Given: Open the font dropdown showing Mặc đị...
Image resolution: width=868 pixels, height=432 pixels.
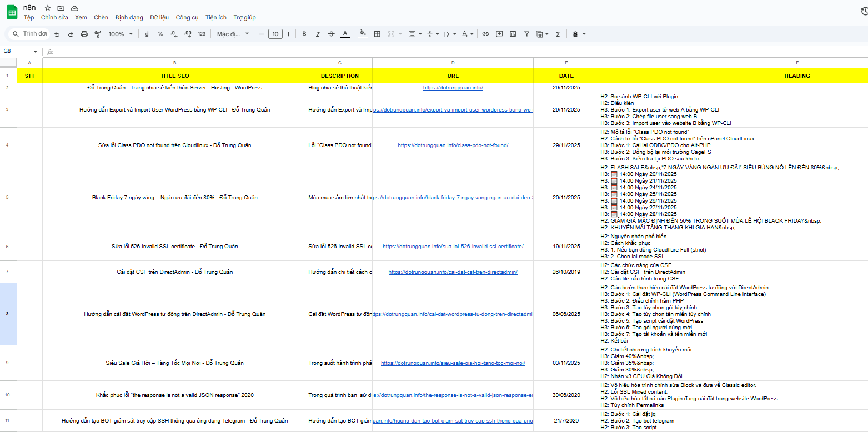Looking at the screenshot, I should 232,34.
